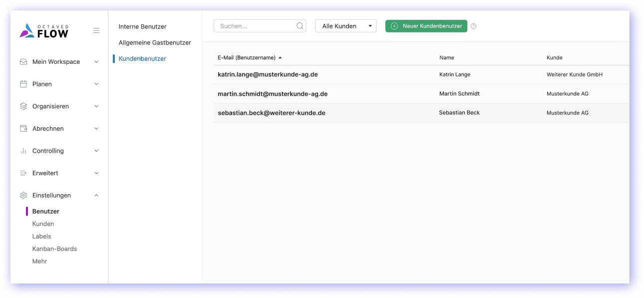Click the Einstellungen gear icon
The height and width of the screenshot is (298, 644).
click(x=23, y=195)
